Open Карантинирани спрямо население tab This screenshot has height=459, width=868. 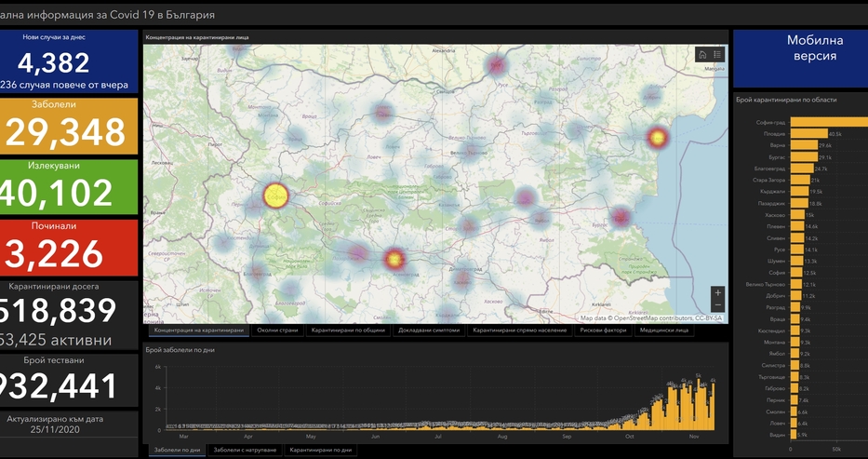tap(520, 330)
